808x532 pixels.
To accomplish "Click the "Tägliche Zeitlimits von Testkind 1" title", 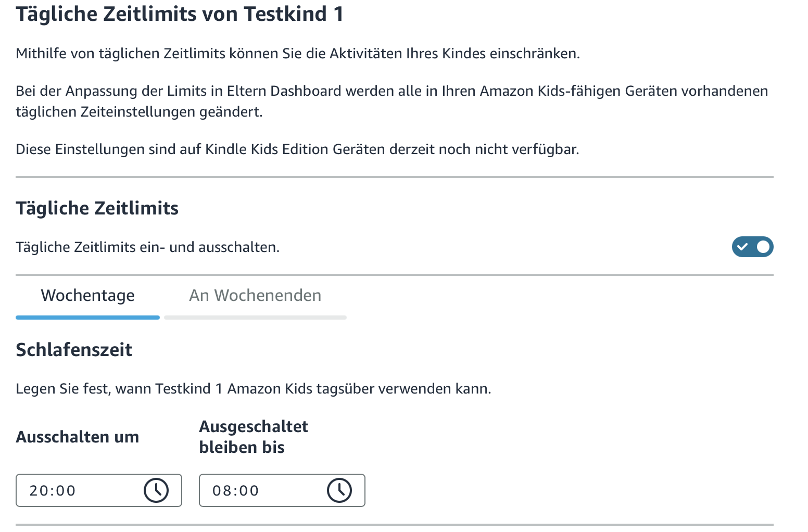I will click(x=180, y=14).
